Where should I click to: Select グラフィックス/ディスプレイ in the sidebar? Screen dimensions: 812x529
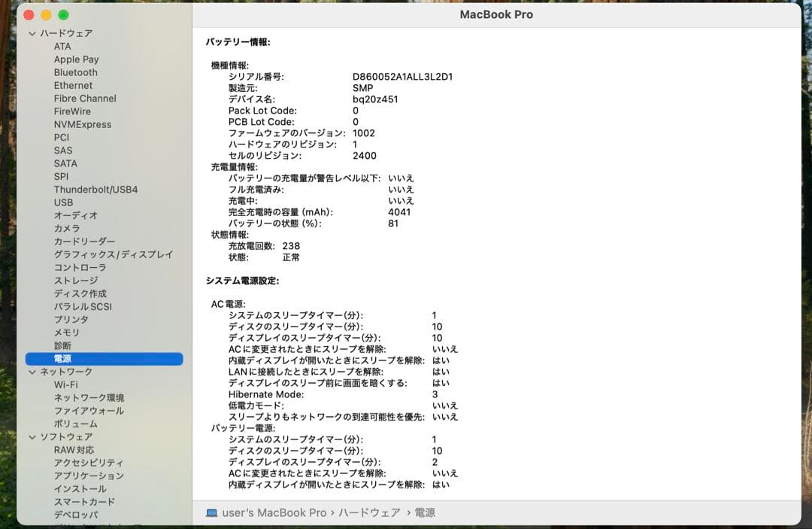(104, 254)
